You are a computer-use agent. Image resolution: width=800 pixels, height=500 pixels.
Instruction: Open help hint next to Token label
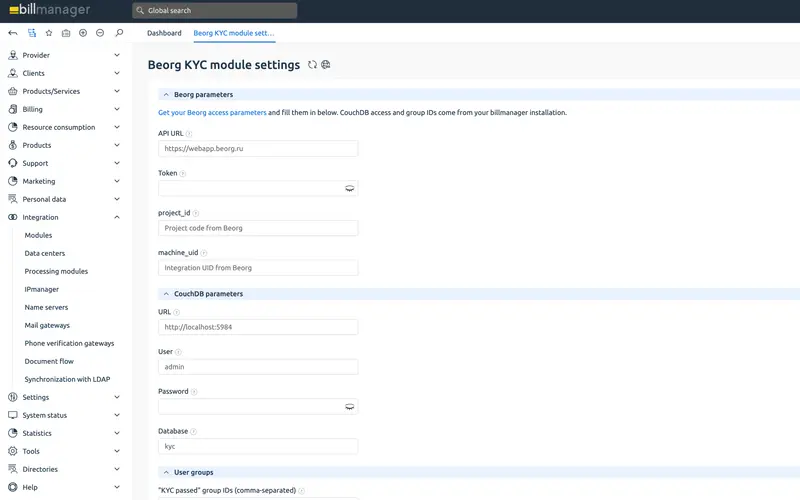(183, 173)
